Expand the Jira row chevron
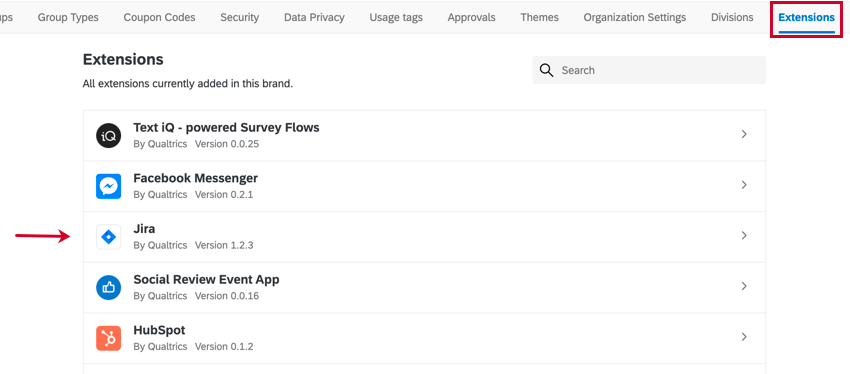 tap(744, 235)
